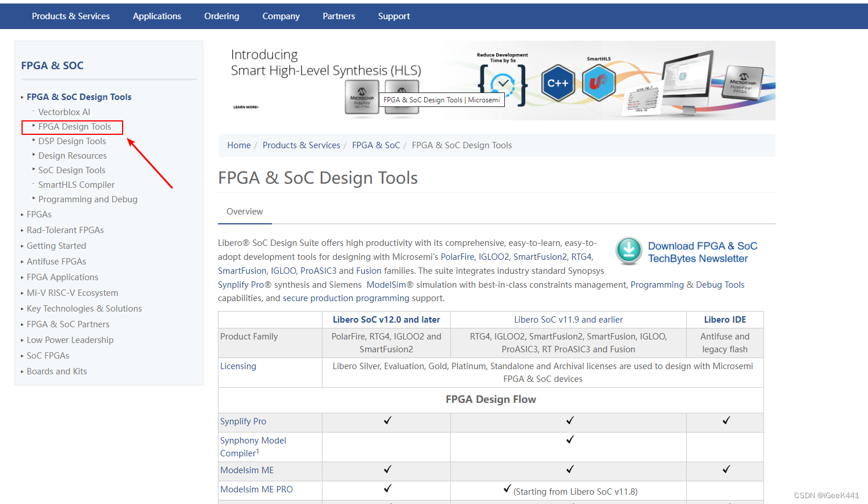The width and height of the screenshot is (868, 504).
Task: Open the PolarFire link in description
Action: click(458, 257)
